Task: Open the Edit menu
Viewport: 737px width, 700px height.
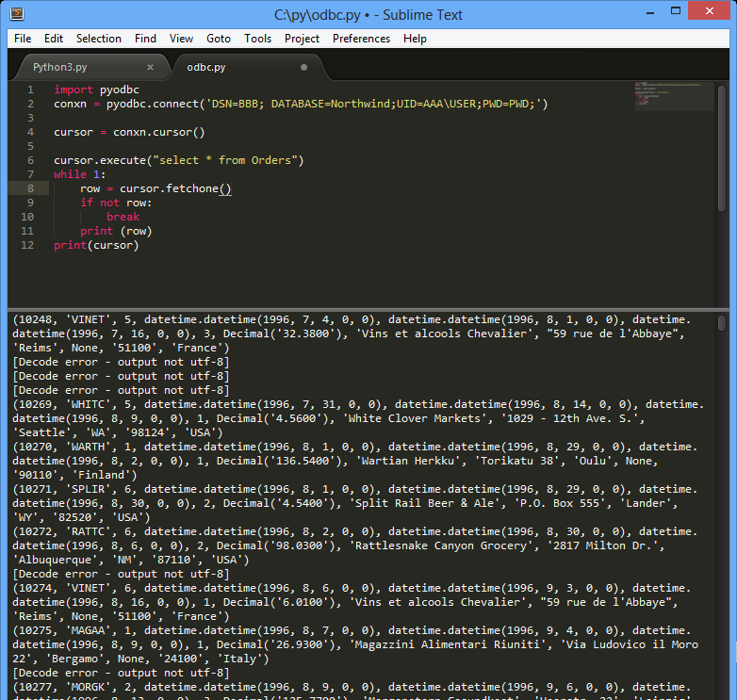Action: (x=54, y=39)
